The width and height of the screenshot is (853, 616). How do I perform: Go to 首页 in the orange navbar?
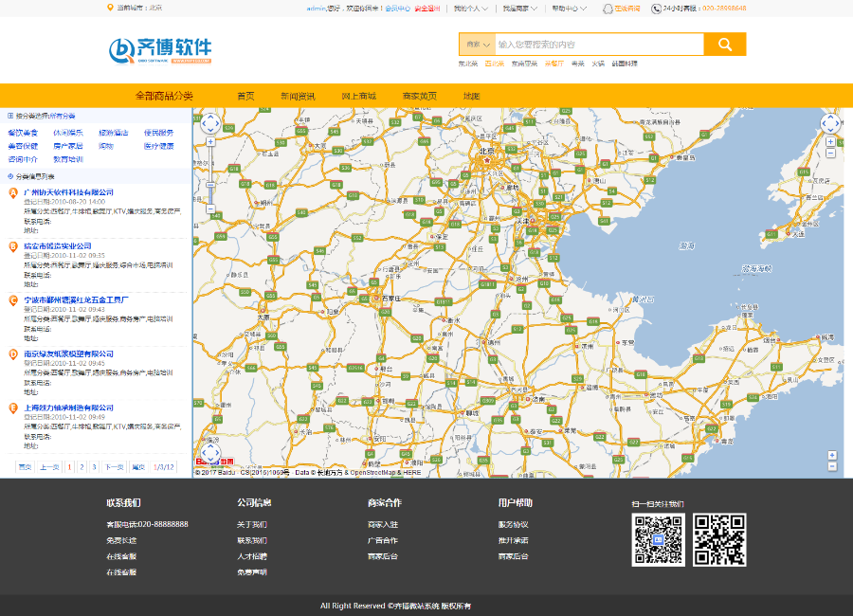tap(245, 96)
